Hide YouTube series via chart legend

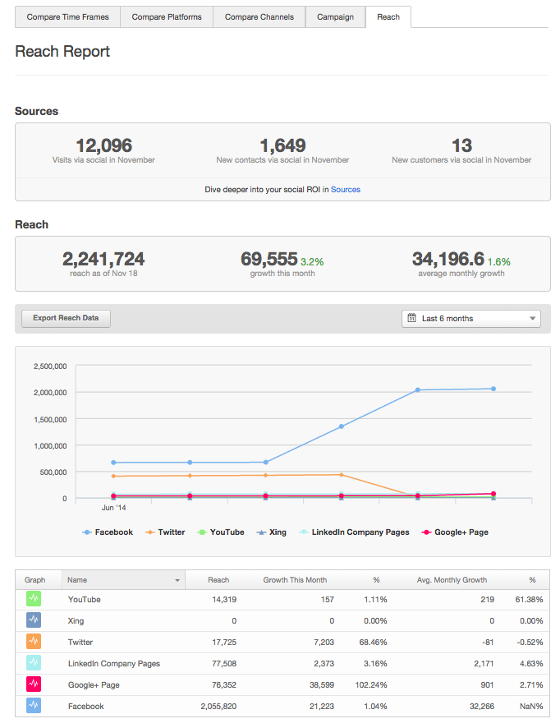tap(221, 532)
